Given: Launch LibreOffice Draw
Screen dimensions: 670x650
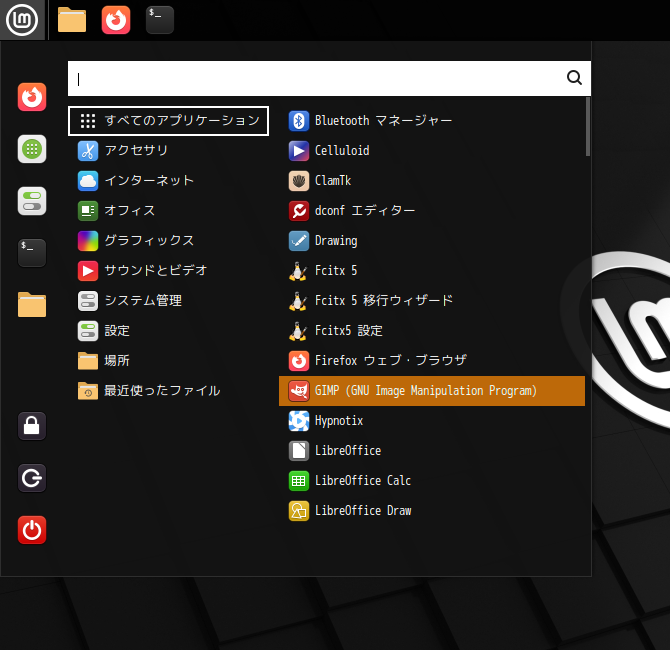Looking at the screenshot, I should click(x=432, y=511).
